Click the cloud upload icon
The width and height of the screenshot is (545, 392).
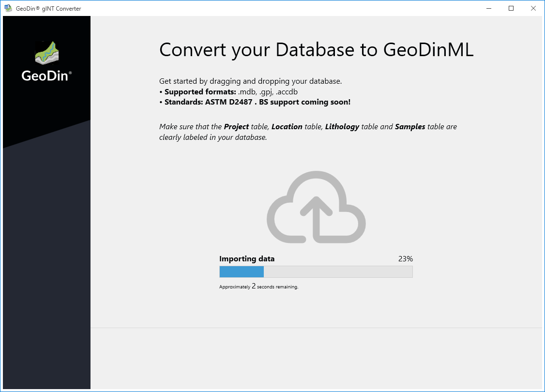point(316,207)
